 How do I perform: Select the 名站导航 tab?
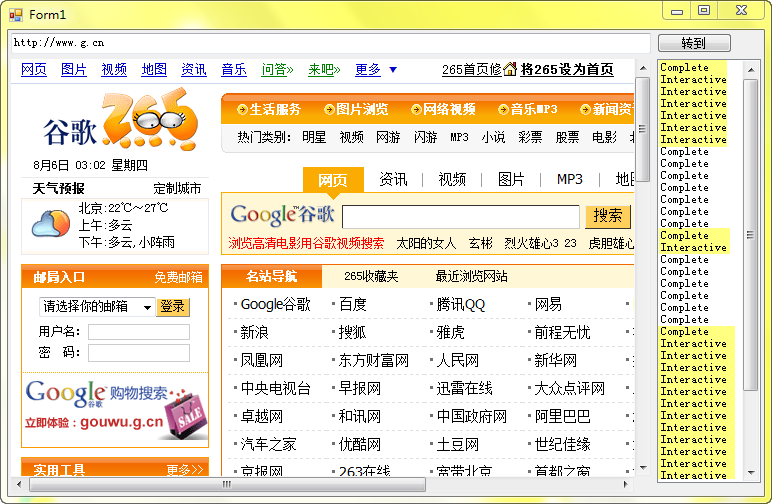(x=272, y=276)
